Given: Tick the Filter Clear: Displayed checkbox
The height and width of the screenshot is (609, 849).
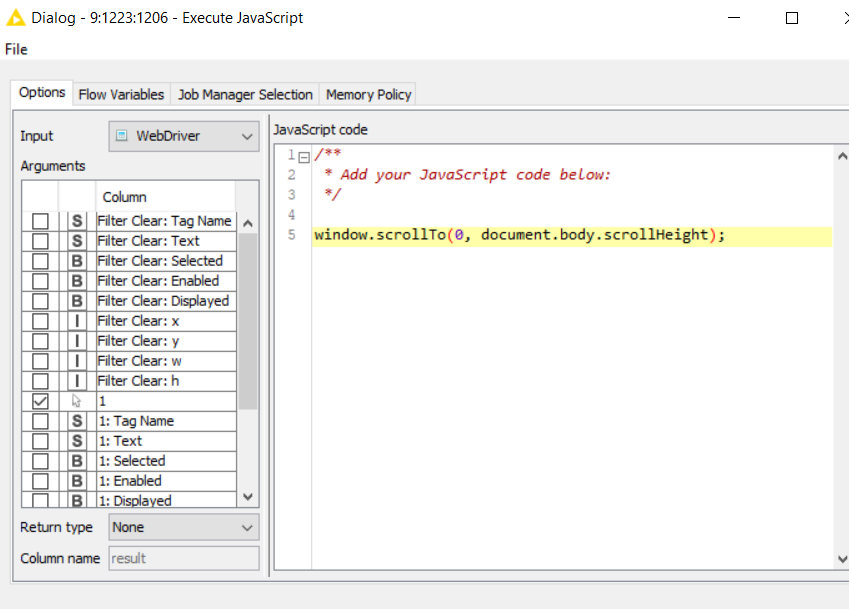Looking at the screenshot, I should click(x=40, y=301).
